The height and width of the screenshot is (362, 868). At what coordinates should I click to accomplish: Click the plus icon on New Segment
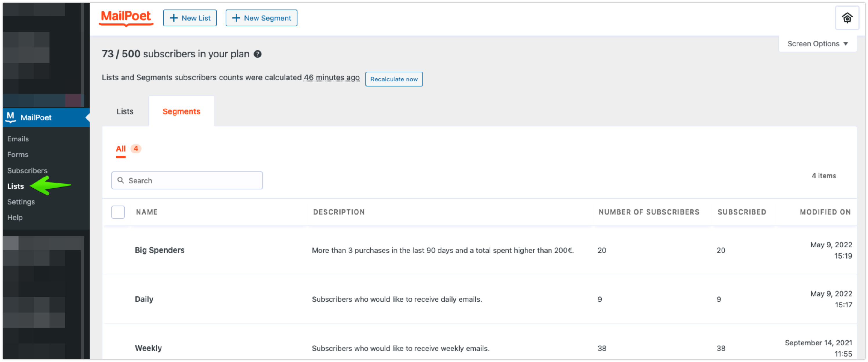[236, 18]
